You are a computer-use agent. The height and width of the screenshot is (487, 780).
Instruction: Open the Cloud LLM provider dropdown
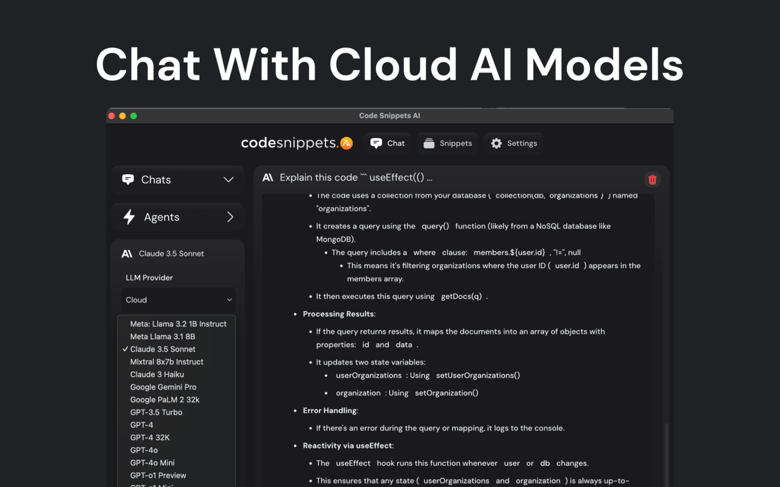[178, 300]
